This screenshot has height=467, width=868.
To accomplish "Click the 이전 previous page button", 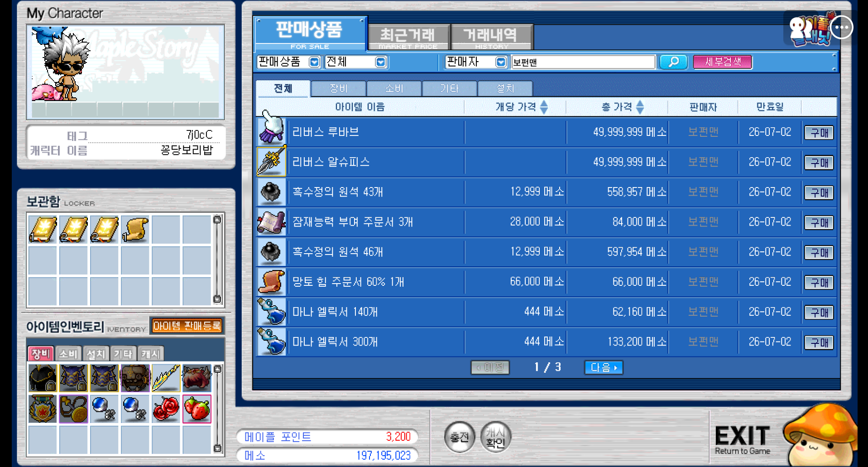I will [x=490, y=367].
